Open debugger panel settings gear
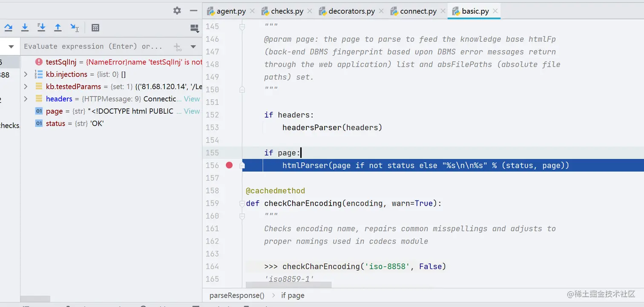Image resolution: width=644 pixels, height=307 pixels. click(177, 11)
